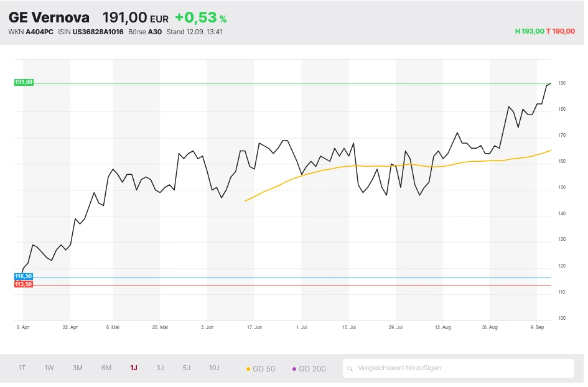The width and height of the screenshot is (588, 387).
Task: Choose the 6M time range
Action: (106, 368)
